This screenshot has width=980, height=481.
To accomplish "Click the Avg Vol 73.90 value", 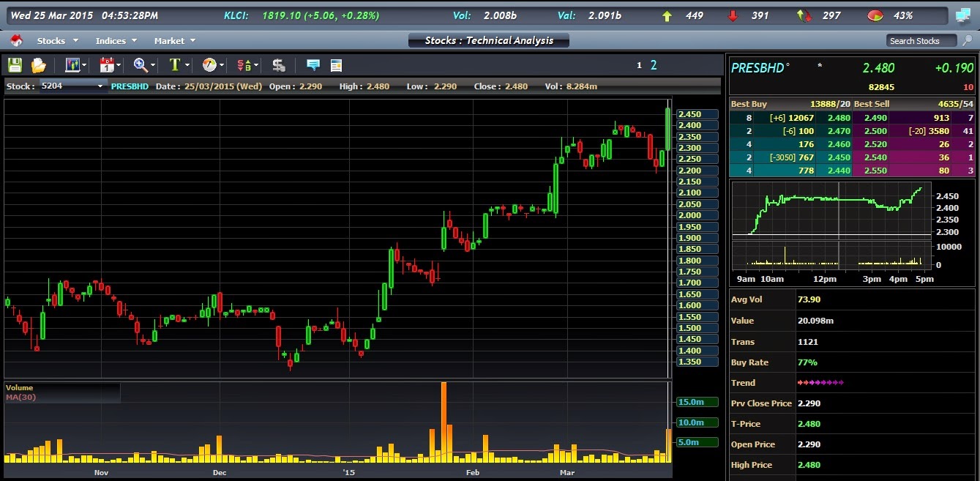I will click(x=809, y=299).
